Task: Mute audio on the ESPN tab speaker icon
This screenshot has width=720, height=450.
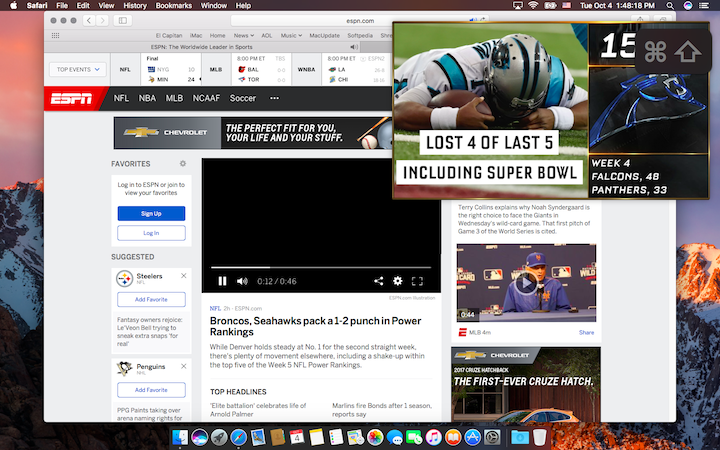Action: point(354,47)
